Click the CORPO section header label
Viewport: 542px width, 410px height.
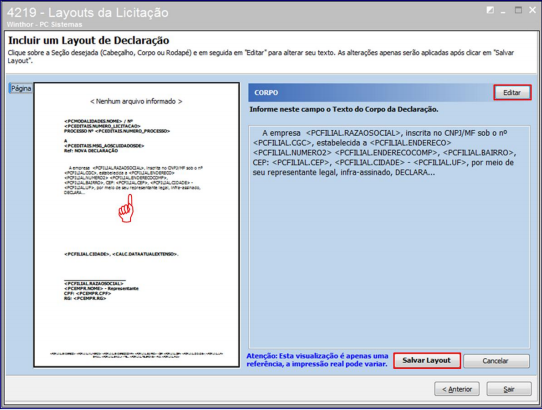coord(266,93)
